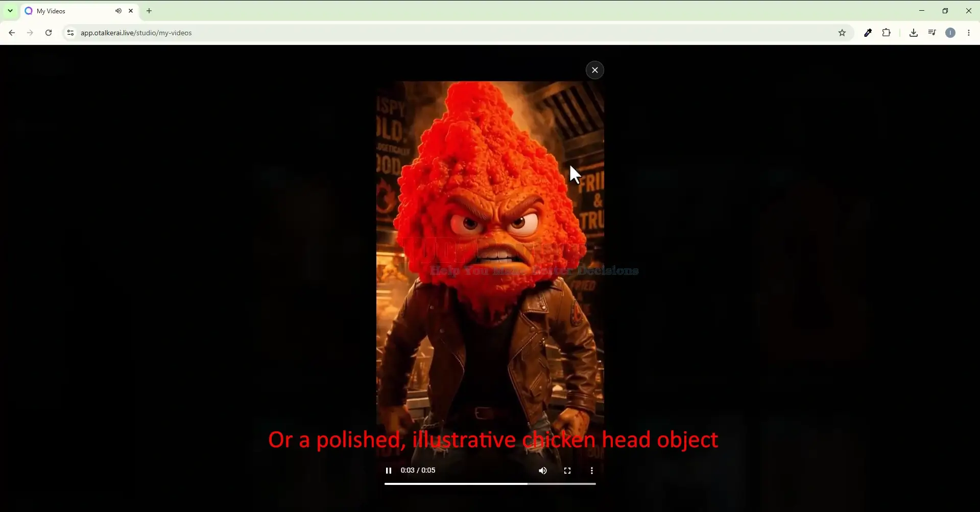Image resolution: width=980 pixels, height=512 pixels.
Task: Go forward to next page
Action: click(x=30, y=33)
